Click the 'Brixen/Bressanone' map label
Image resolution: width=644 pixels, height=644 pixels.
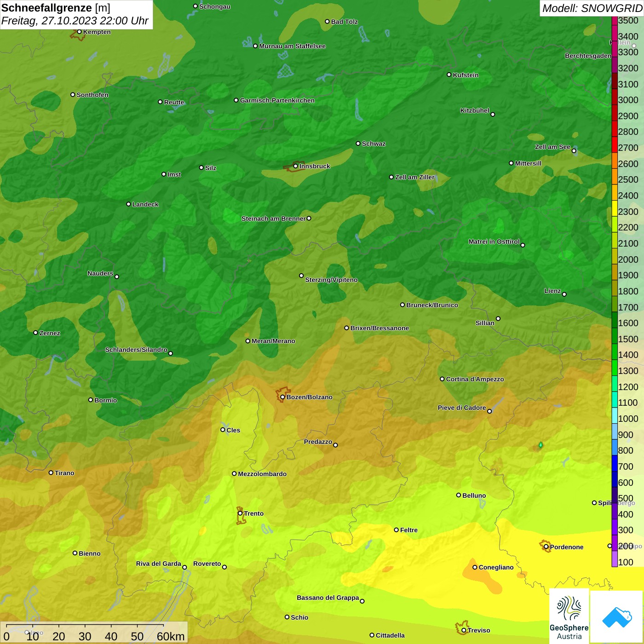pyautogui.click(x=379, y=328)
